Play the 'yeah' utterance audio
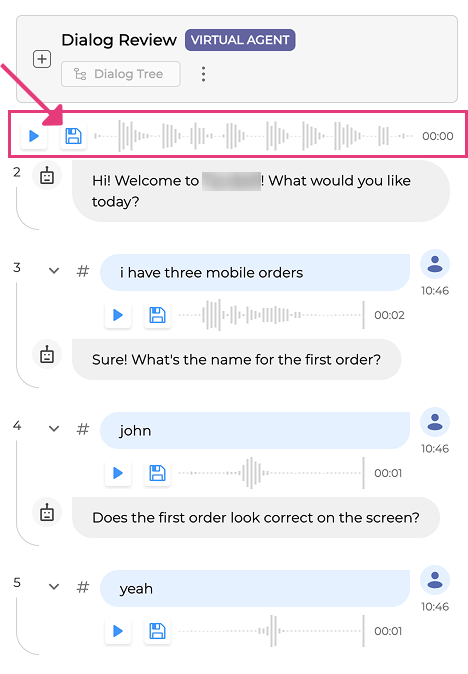The height and width of the screenshot is (674, 468). coord(118,631)
